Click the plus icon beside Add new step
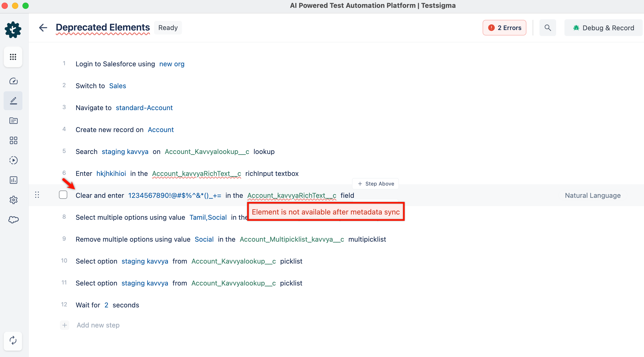 coord(65,325)
